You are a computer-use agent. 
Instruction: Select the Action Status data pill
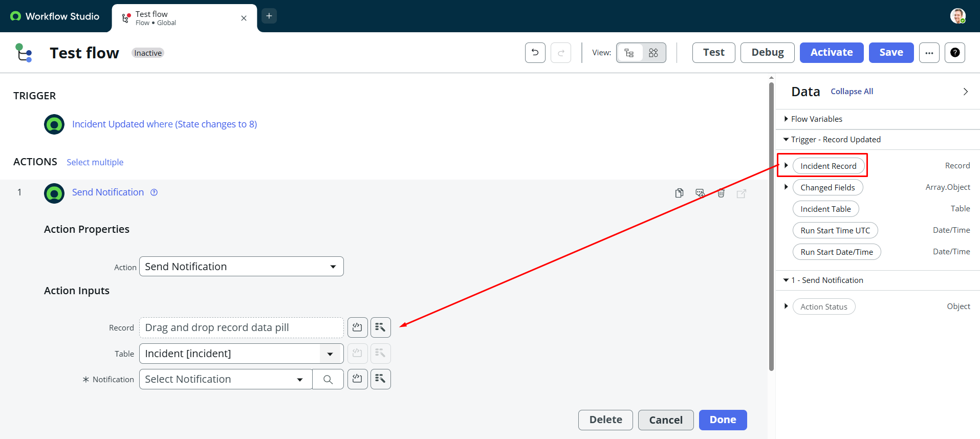tap(824, 306)
